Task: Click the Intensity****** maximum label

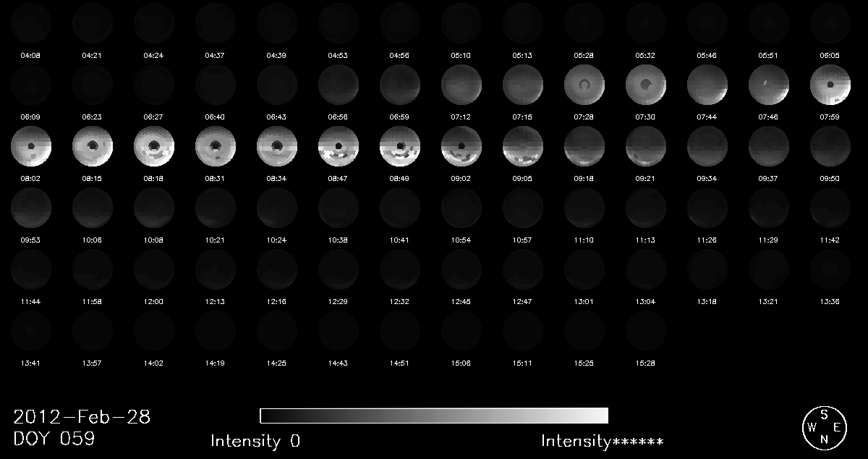Action: [603, 441]
